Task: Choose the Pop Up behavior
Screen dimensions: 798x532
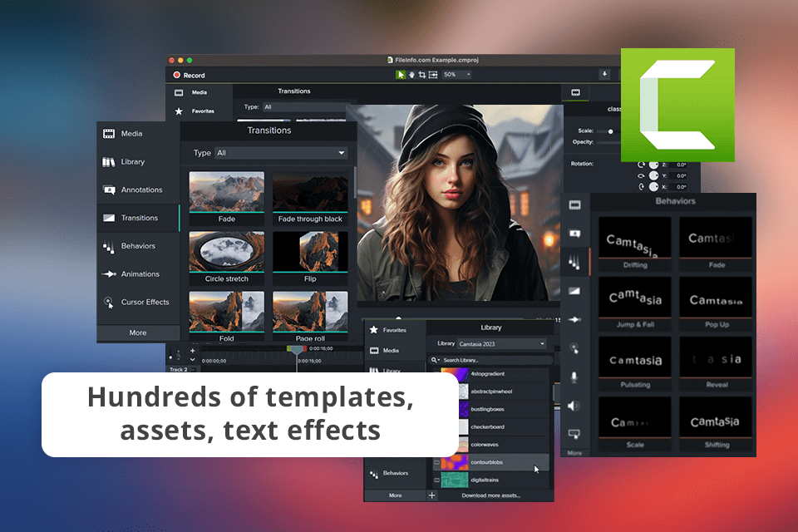Action: 716,304
